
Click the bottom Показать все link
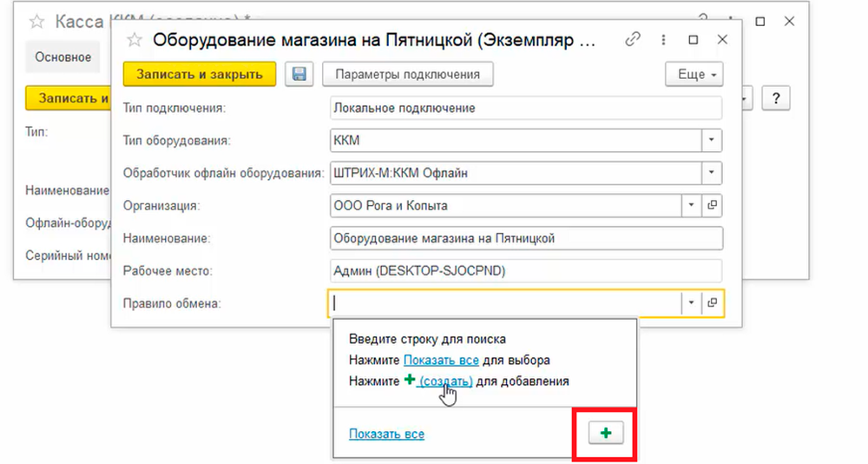386,434
